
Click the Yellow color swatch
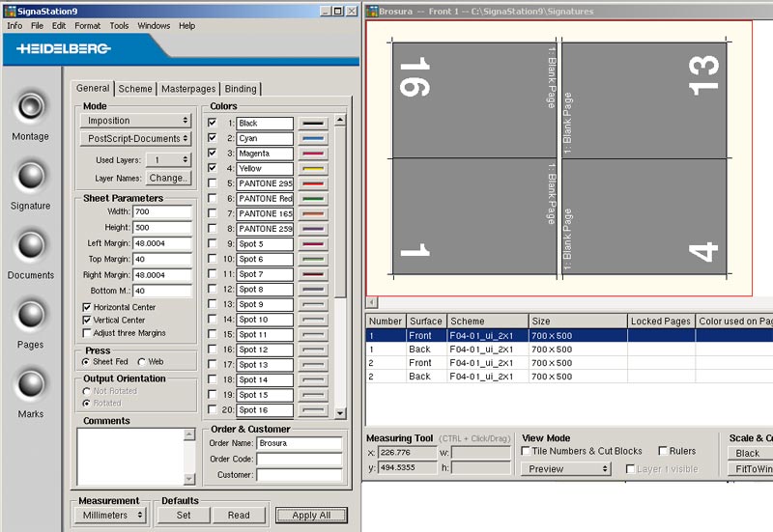(x=313, y=168)
